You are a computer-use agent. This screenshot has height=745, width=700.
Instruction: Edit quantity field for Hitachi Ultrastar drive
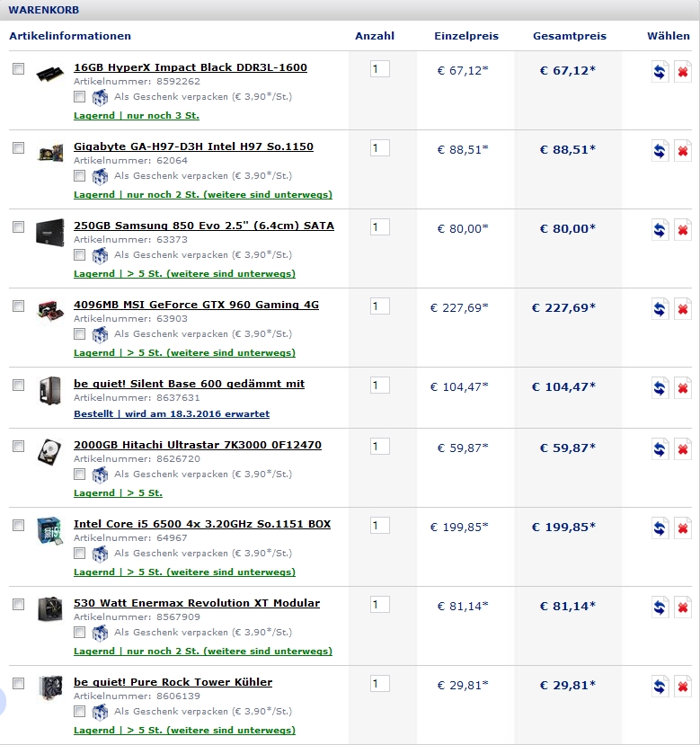click(379, 447)
